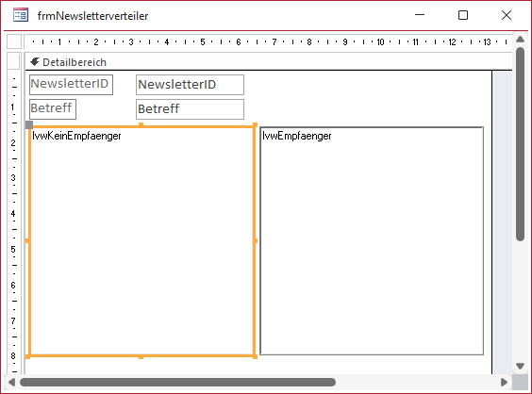Click the vertical scrollbar down arrow
532x394 pixels.
[520, 366]
